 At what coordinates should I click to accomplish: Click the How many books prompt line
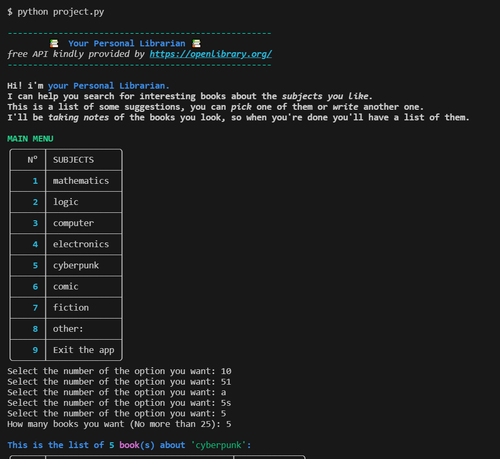[x=119, y=424]
